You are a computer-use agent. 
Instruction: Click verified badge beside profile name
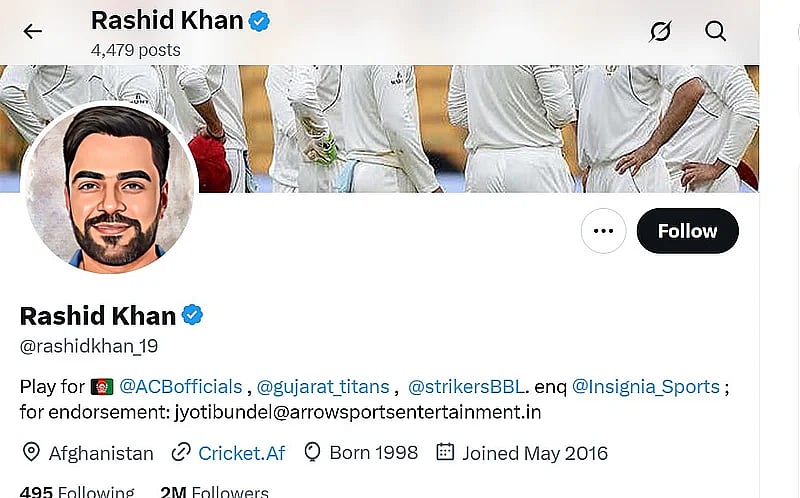(x=192, y=316)
